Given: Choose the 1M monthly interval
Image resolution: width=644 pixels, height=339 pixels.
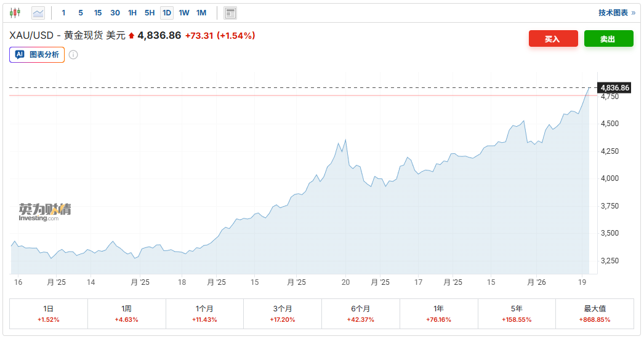Looking at the screenshot, I should pos(201,13).
